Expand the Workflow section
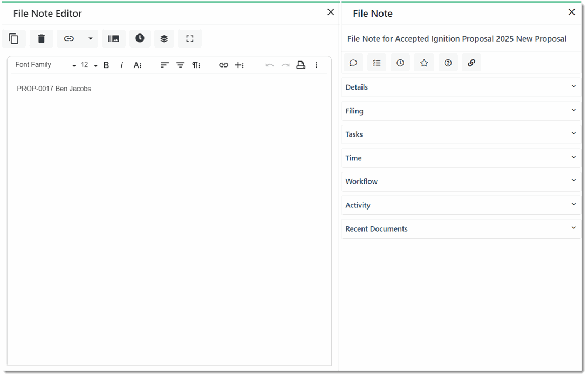The width and height of the screenshot is (588, 377). (461, 181)
